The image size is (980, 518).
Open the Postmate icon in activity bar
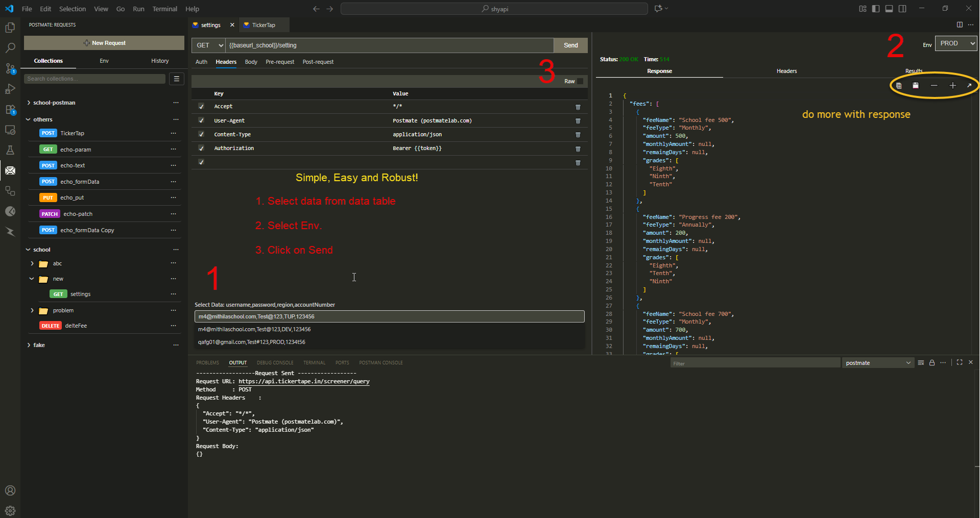tap(10, 170)
